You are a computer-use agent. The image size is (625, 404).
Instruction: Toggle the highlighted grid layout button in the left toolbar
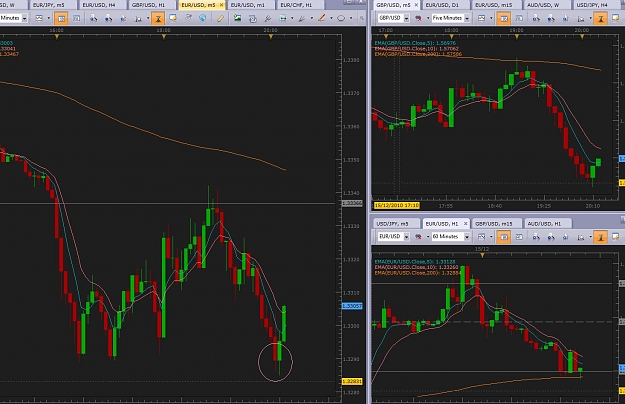(61, 18)
